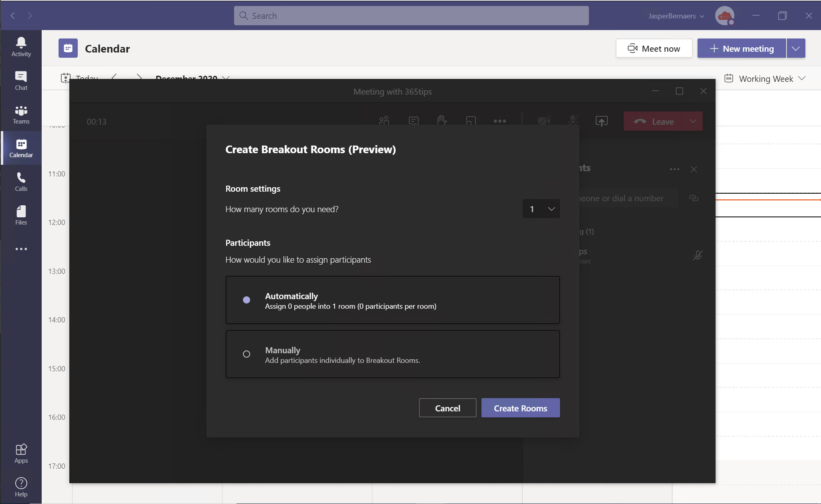Expand the New meeting dropdown arrow
The height and width of the screenshot is (504, 821).
[797, 49]
